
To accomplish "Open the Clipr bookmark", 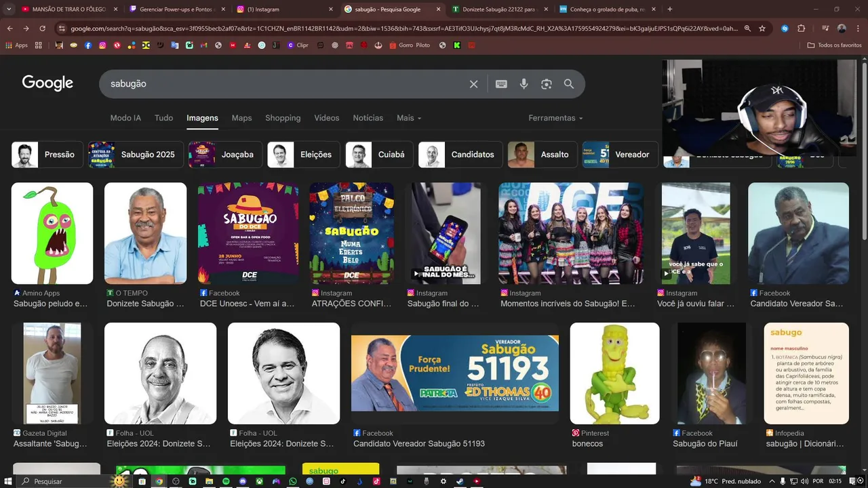I will pos(298,45).
